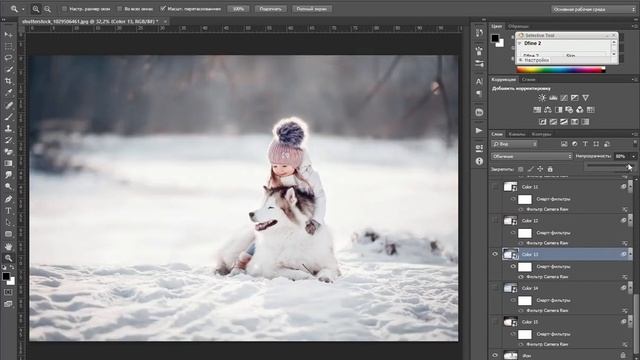Toggle Resize Windows to Fit checkbox
Screen dimensions: 640x360
[64, 9]
